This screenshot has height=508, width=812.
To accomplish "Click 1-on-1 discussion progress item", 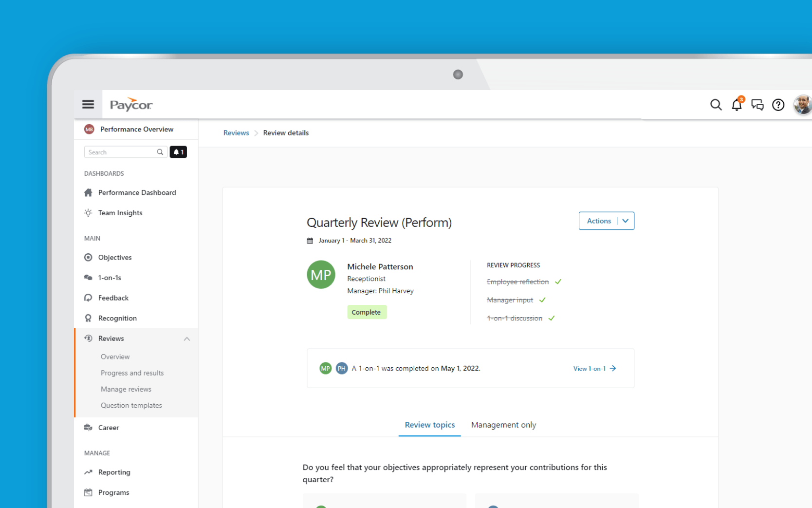I will point(515,318).
